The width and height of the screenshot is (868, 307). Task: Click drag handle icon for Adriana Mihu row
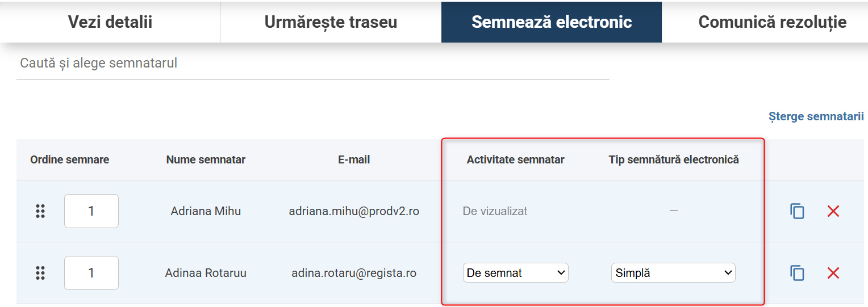[40, 211]
